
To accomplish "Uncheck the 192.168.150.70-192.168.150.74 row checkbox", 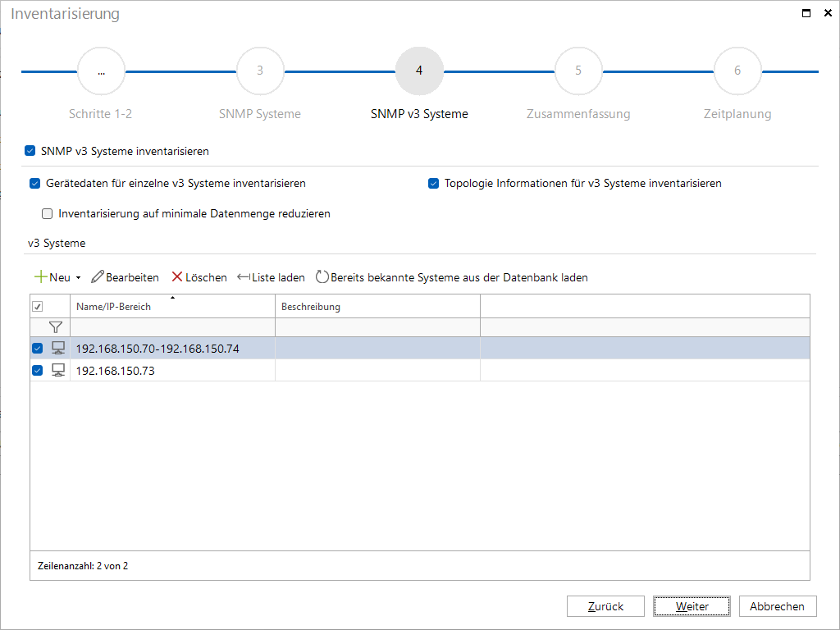I will pyautogui.click(x=38, y=348).
